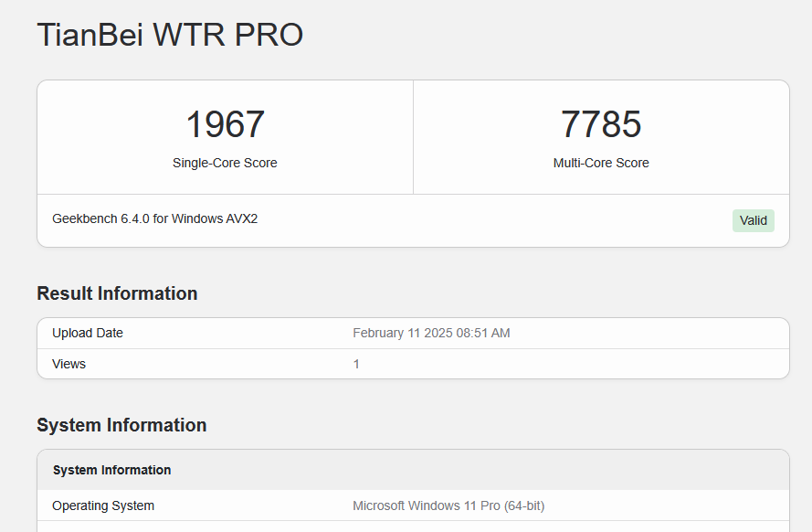Select the date February 11 2025 08:51 AM
This screenshot has height=532, width=812.
coord(431,333)
